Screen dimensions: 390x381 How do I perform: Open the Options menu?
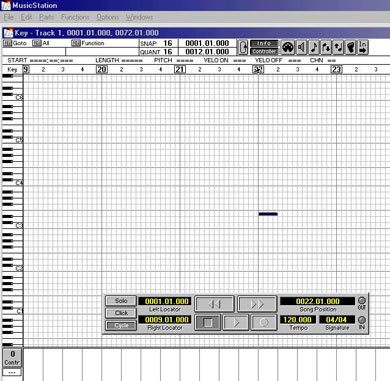107,17
